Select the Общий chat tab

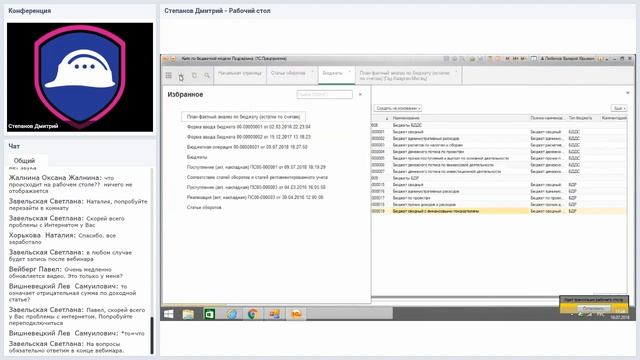pyautogui.click(x=24, y=161)
